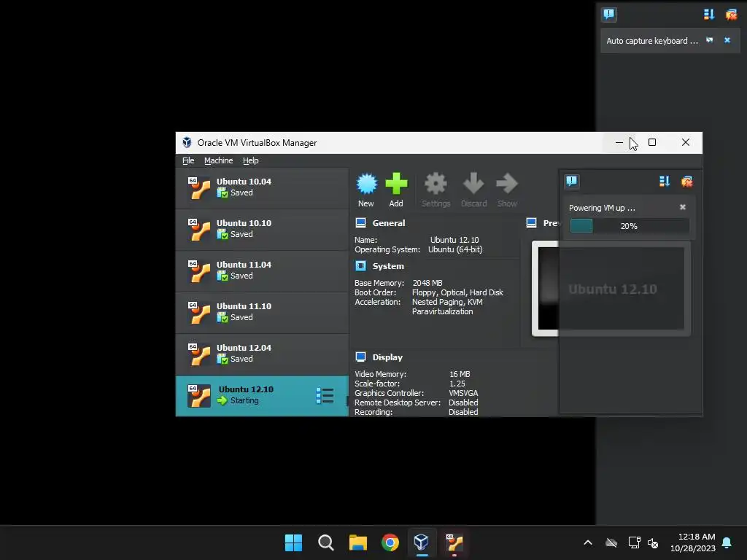Click the taskbar clock showing 12:18 AM

[x=693, y=542]
